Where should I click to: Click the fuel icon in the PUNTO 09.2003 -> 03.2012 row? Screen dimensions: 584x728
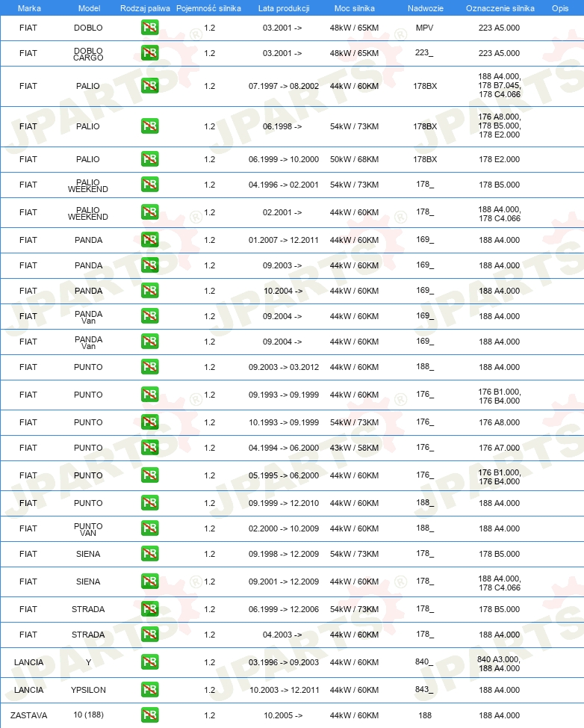click(x=150, y=367)
